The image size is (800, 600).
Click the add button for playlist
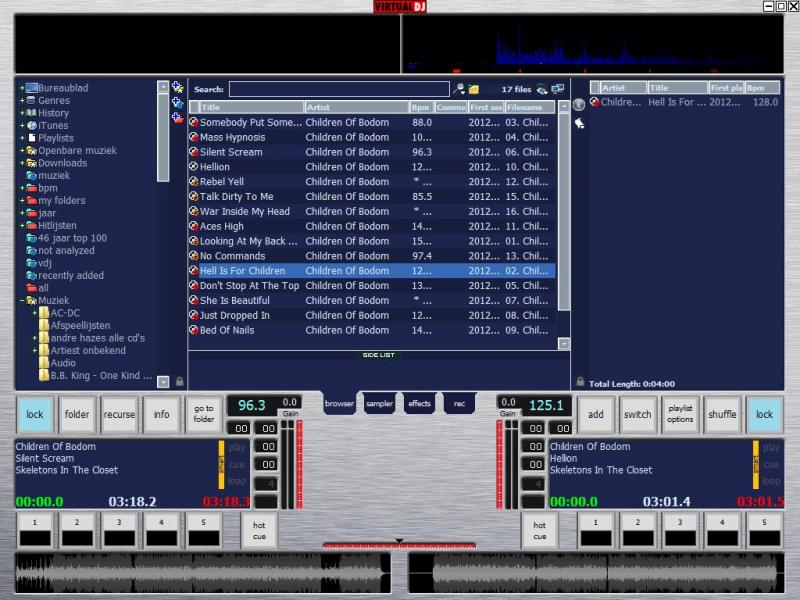(x=595, y=414)
